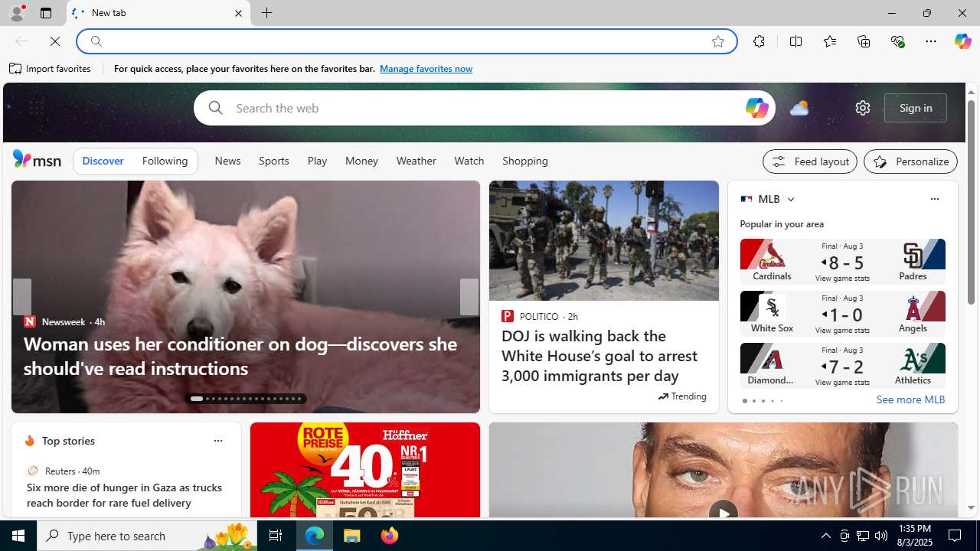The width and height of the screenshot is (980, 551).
Task: Open the Sports section
Action: click(274, 161)
